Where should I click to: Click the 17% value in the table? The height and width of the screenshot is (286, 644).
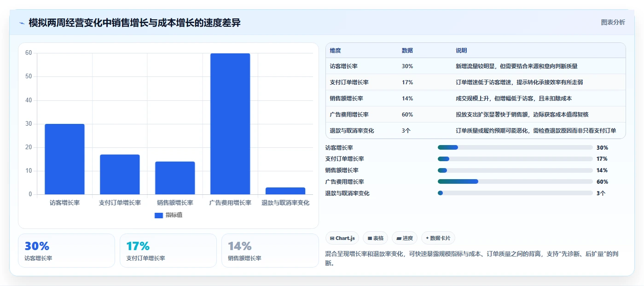407,82
